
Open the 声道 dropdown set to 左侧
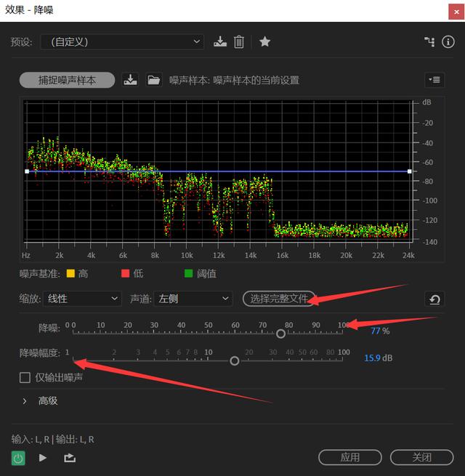click(x=193, y=299)
